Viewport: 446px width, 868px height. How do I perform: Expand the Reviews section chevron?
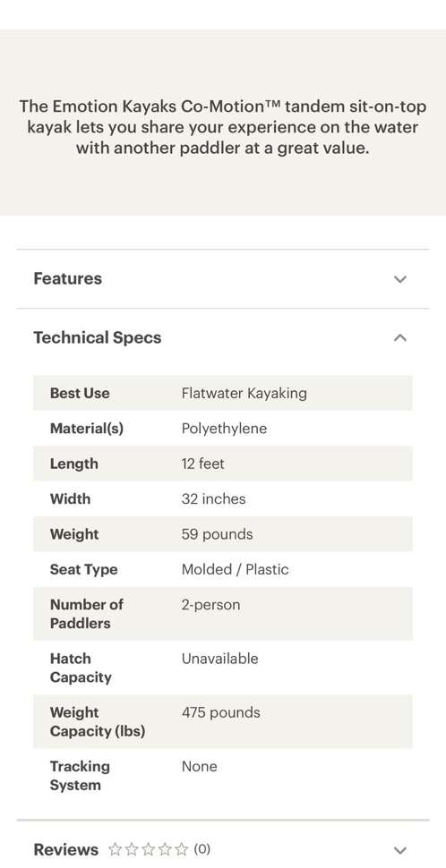400,850
